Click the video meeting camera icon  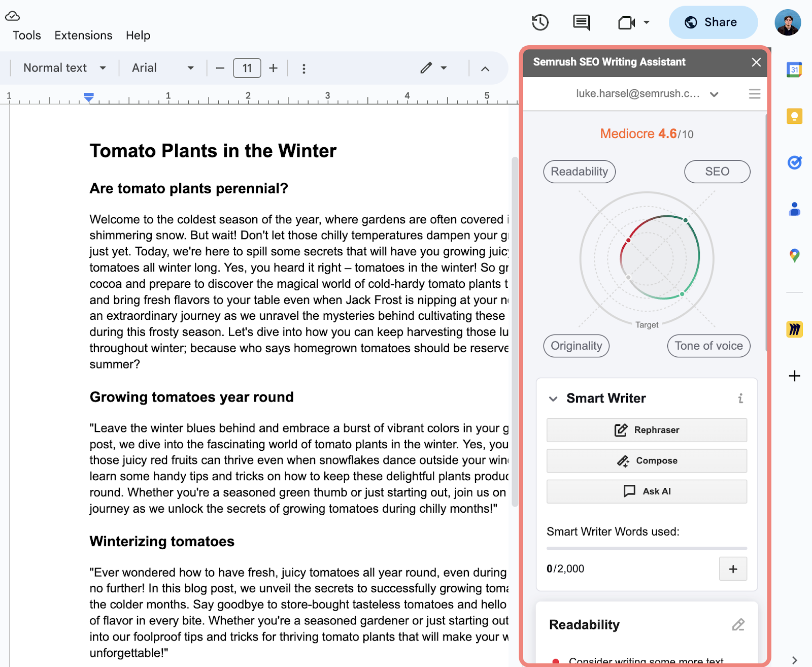627,22
